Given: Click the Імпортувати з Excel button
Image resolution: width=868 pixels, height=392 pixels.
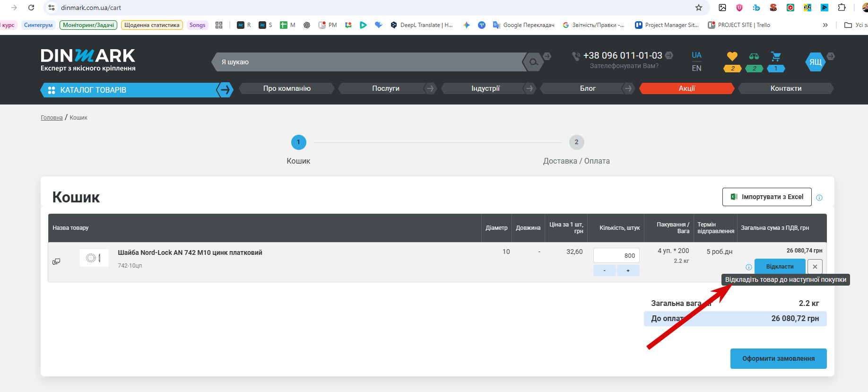Looking at the screenshot, I should 767,197.
